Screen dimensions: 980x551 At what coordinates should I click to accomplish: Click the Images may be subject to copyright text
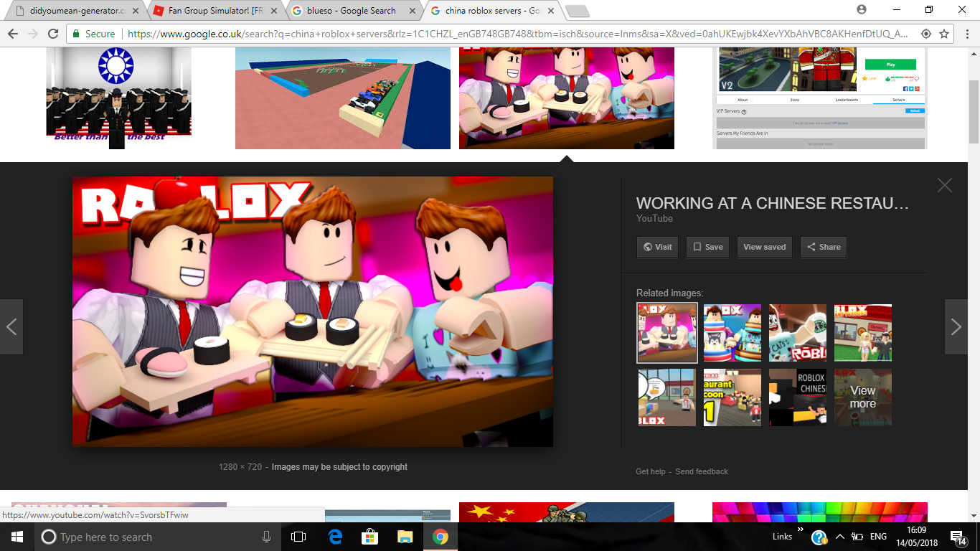(x=339, y=467)
